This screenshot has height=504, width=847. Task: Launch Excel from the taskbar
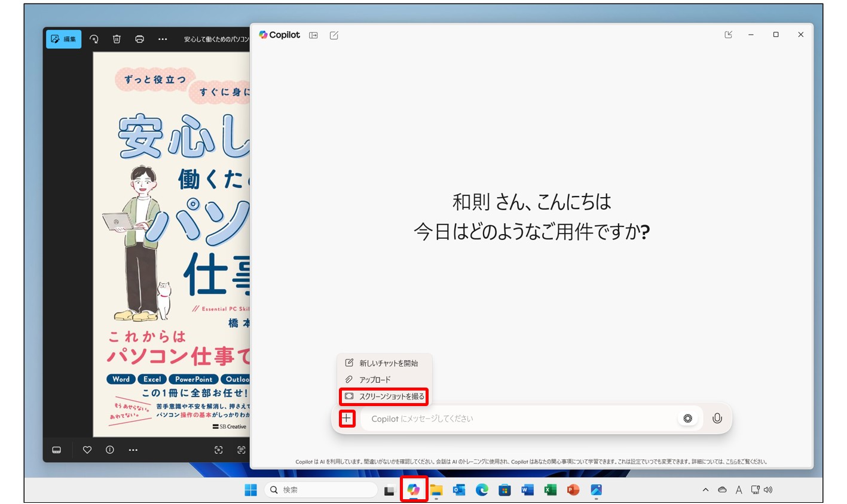(x=551, y=490)
